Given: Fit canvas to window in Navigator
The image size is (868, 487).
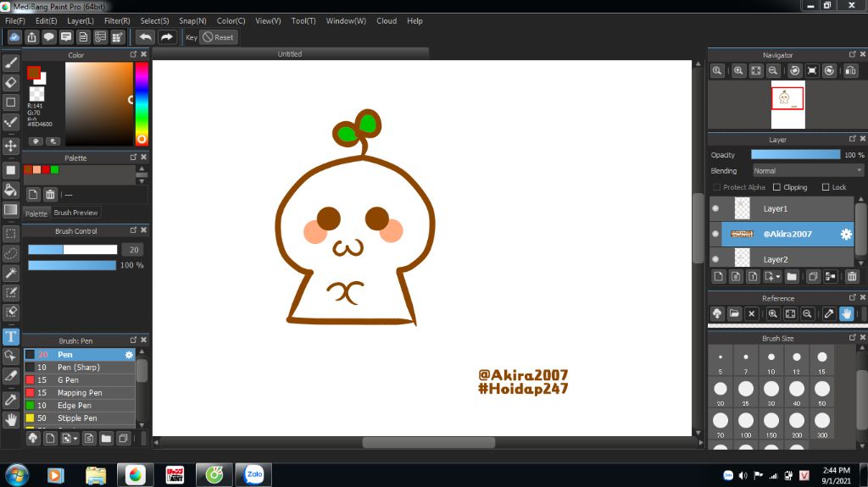Looking at the screenshot, I should [x=755, y=71].
